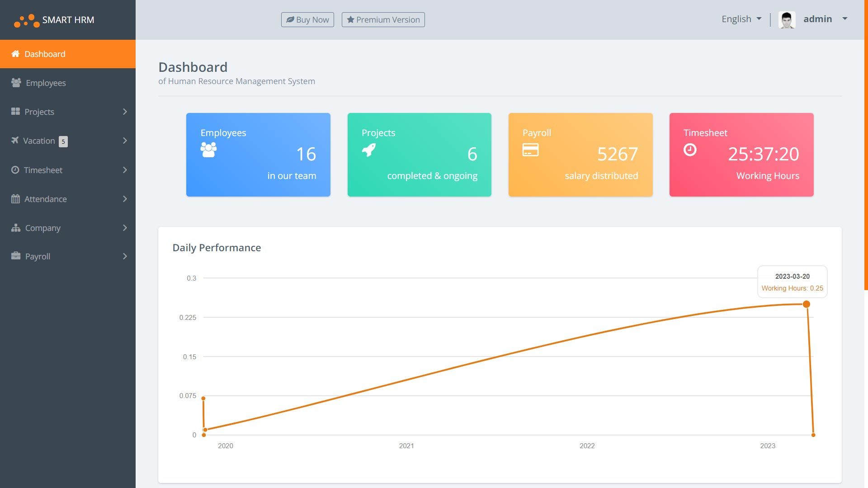
Task: Click the Smart HRM logo dots icon
Action: coord(27,20)
